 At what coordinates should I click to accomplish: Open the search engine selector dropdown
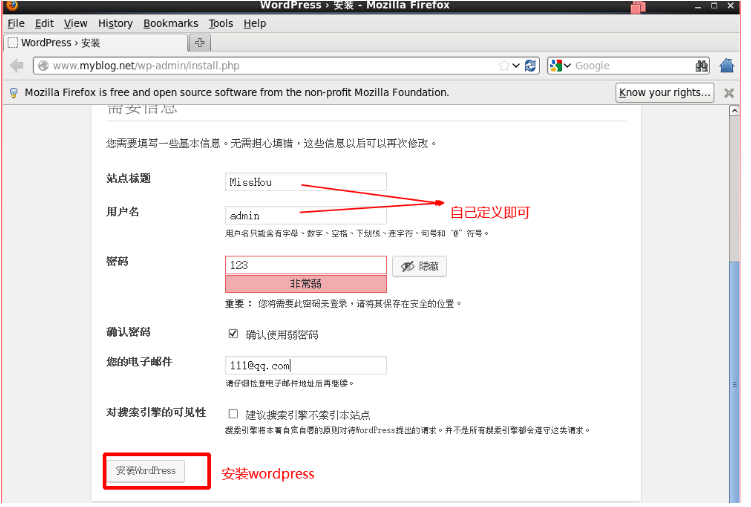click(x=568, y=66)
